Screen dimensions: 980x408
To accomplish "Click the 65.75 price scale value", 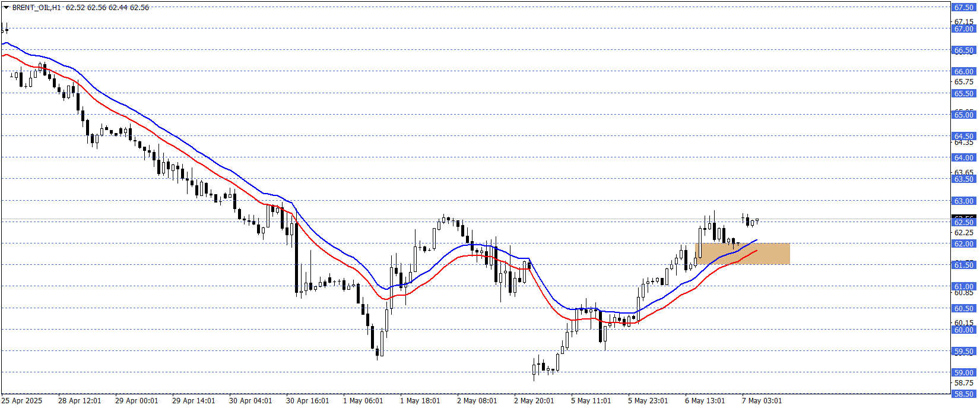I will [964, 81].
